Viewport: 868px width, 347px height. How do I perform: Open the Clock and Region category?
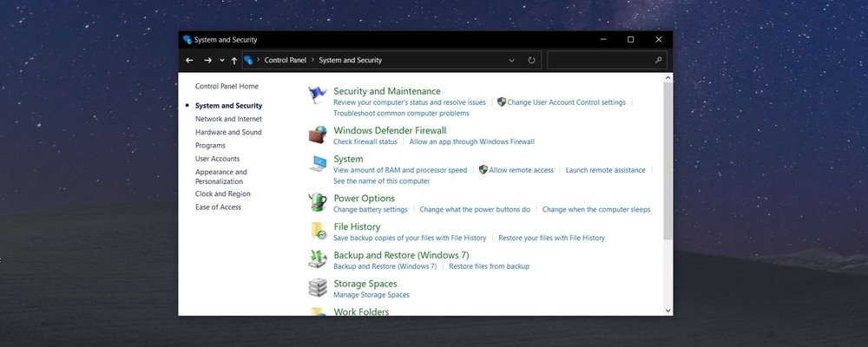tap(223, 193)
